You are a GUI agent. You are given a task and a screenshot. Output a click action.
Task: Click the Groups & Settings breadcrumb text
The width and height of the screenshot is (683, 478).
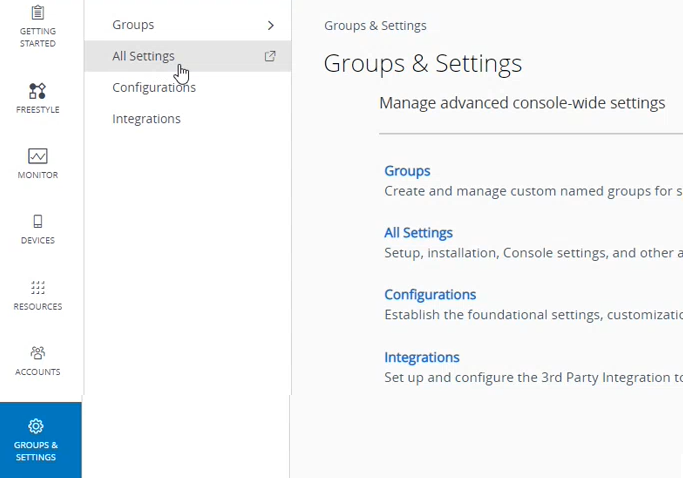[375, 26]
